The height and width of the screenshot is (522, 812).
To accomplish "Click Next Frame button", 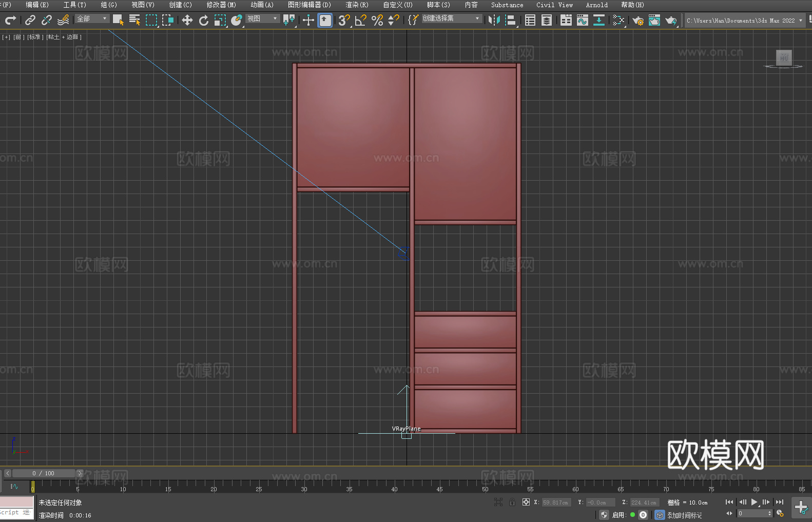I will click(766, 502).
